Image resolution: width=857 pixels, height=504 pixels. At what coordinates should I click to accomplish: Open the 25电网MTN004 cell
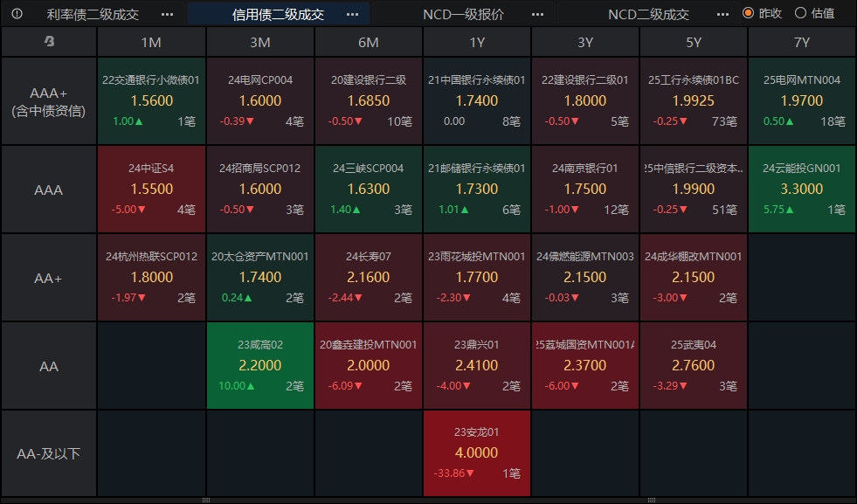tap(802, 101)
